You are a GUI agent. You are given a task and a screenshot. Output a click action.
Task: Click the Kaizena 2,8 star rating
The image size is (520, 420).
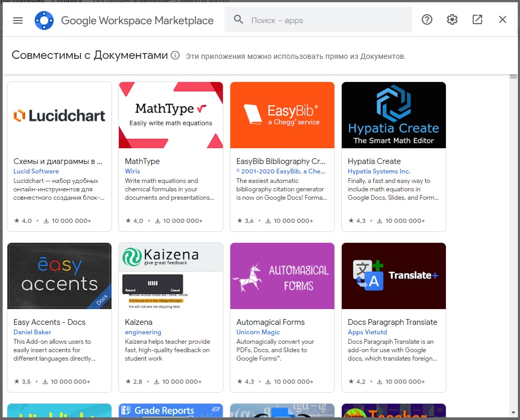click(134, 382)
